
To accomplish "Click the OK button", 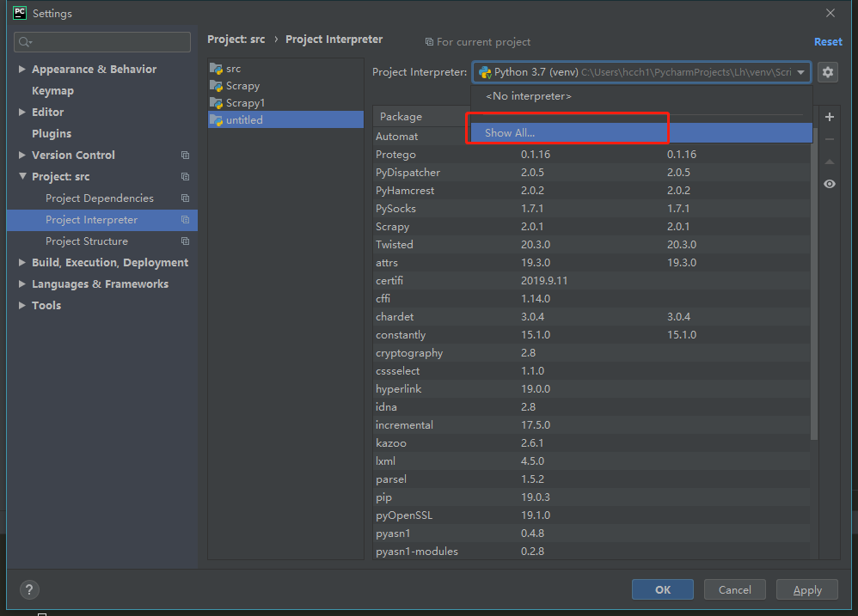I will [663, 589].
